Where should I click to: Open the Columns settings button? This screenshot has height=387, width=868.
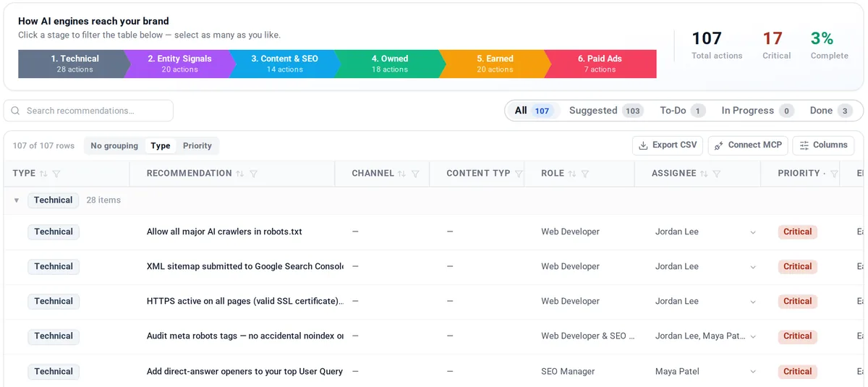[823, 145]
